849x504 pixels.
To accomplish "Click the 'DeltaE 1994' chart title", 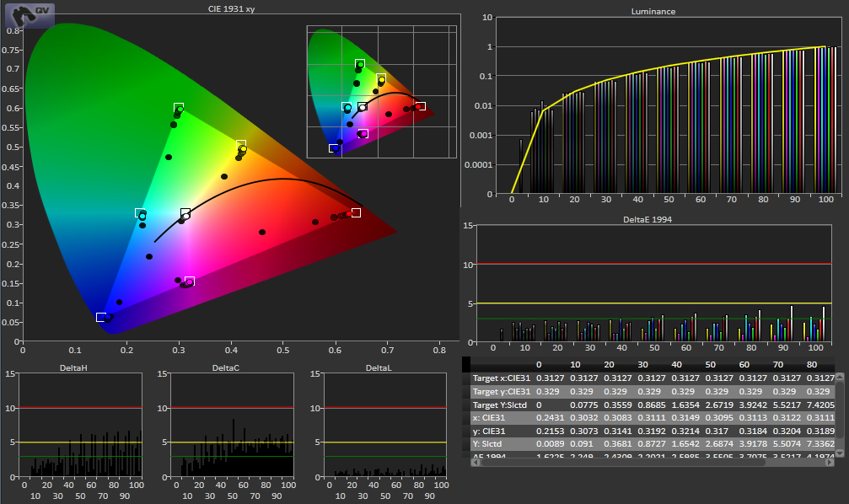I will pos(647,219).
